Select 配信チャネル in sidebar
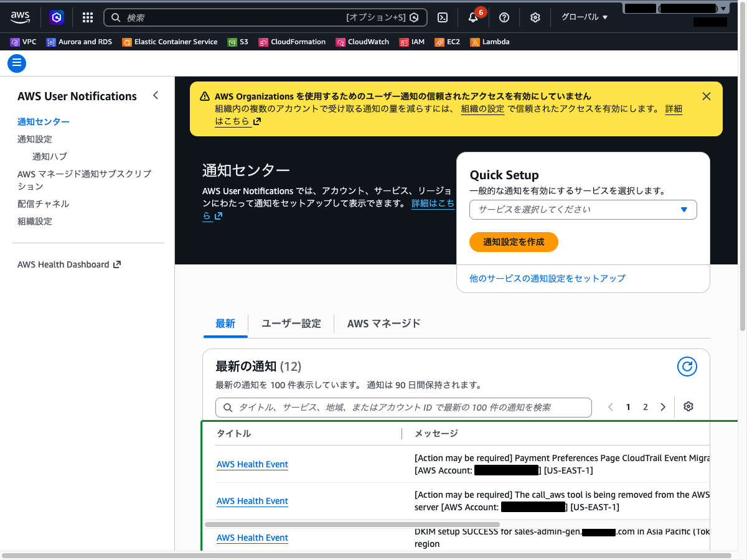Viewport: 747px width, 560px height. [44, 204]
